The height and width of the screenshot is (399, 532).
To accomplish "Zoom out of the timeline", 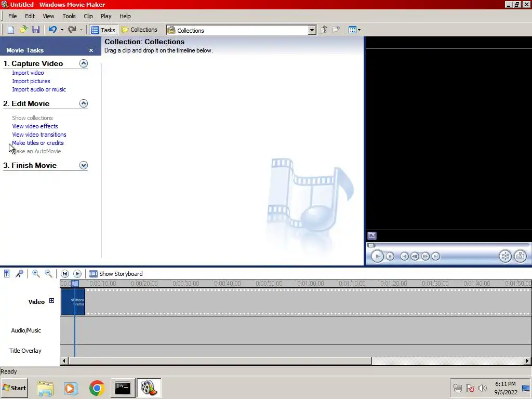I will click(48, 273).
